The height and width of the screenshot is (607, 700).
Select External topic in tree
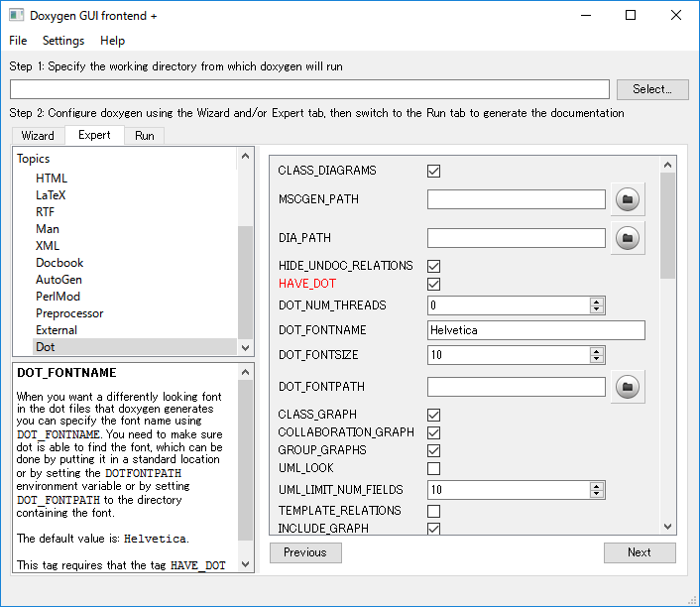57,330
